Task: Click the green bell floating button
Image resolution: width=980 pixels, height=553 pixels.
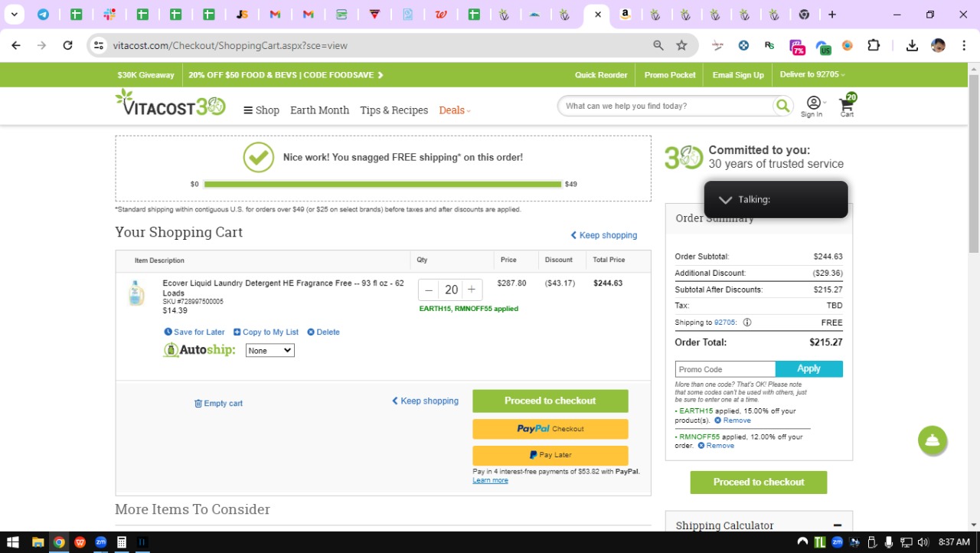Action: pyautogui.click(x=933, y=440)
